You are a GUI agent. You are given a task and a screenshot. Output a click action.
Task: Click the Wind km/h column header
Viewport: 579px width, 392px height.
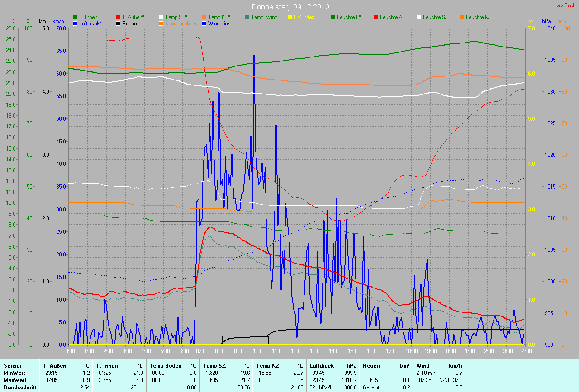coord(439,366)
